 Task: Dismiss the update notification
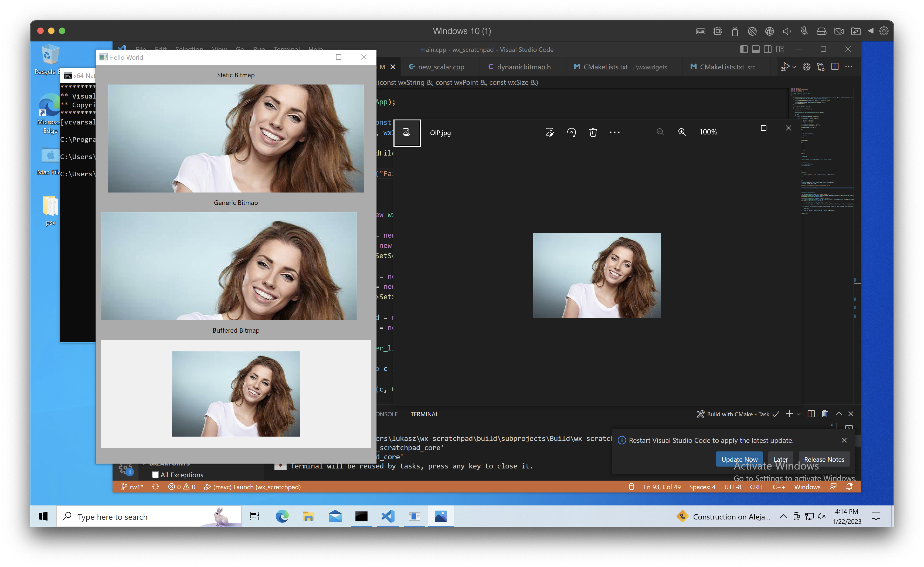click(x=844, y=440)
